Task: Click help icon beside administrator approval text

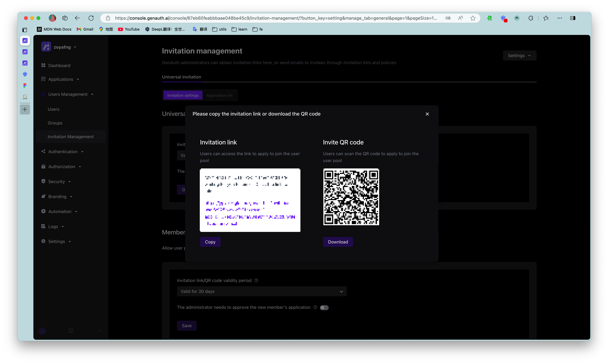Action: [315, 307]
